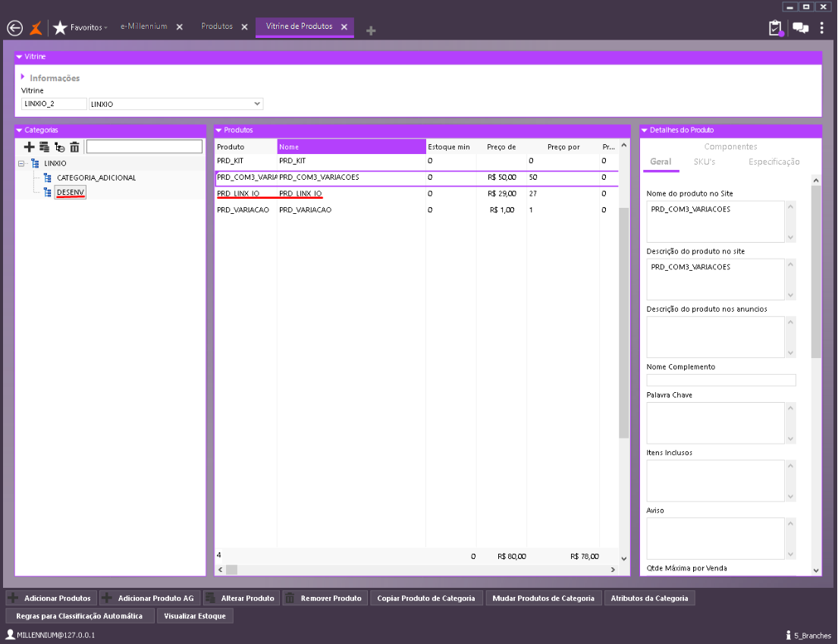This screenshot has height=644, width=838.
Task: Click the category search field
Action: point(144,146)
